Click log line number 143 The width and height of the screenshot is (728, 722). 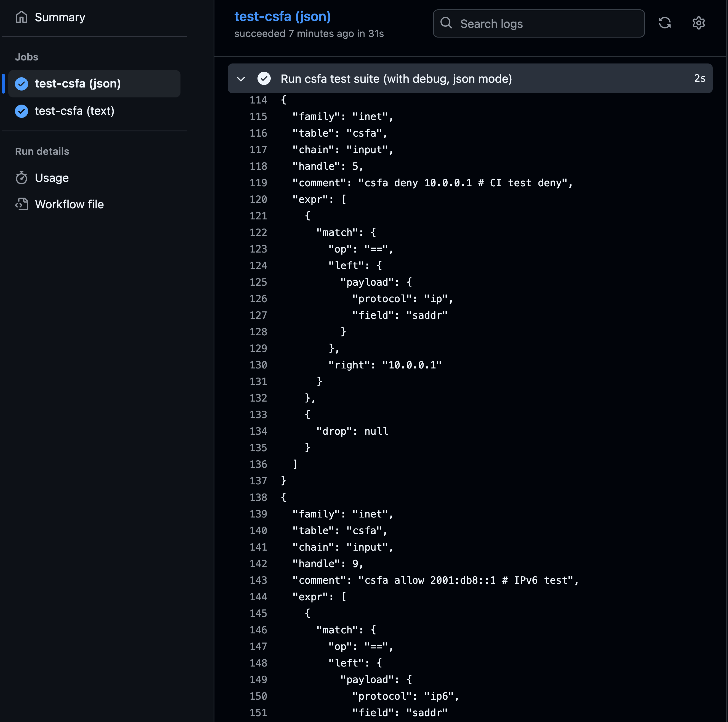click(x=258, y=580)
